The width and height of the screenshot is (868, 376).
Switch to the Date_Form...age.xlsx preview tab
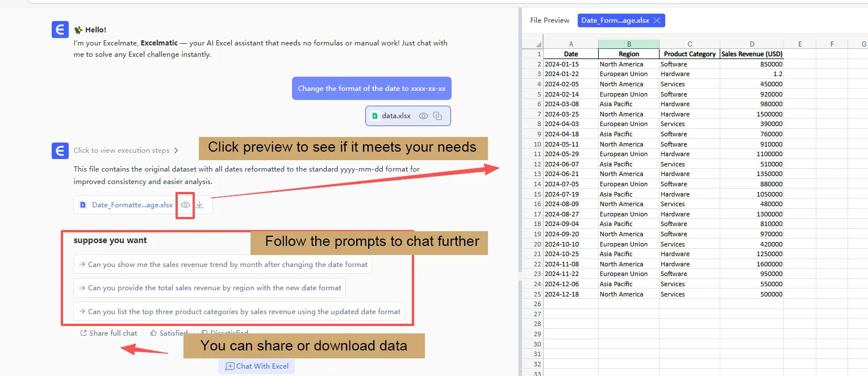click(x=616, y=20)
